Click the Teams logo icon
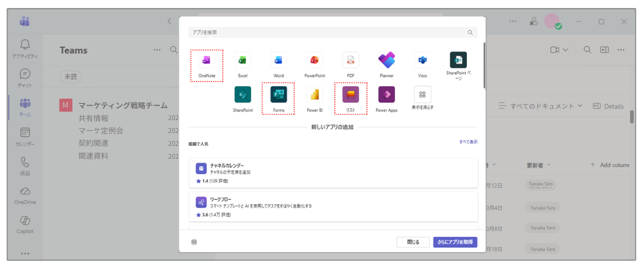This screenshot has height=268, width=644. [x=25, y=21]
